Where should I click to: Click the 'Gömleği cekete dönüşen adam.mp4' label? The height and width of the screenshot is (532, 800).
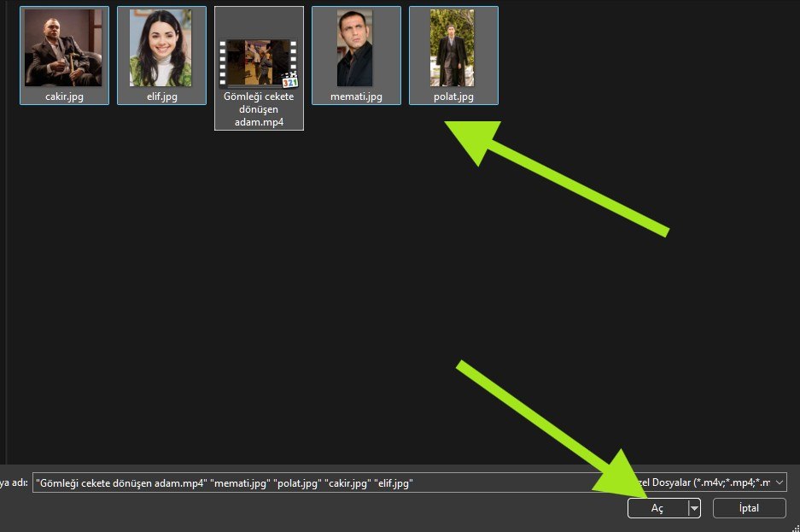tap(259, 109)
